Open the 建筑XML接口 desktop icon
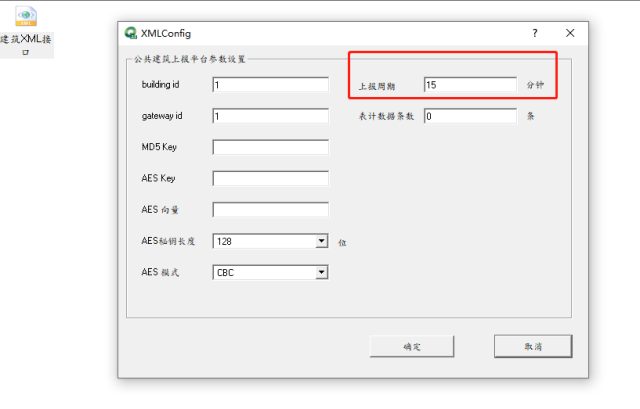Viewport: 640px width, 409px height. pyautogui.click(x=26, y=18)
